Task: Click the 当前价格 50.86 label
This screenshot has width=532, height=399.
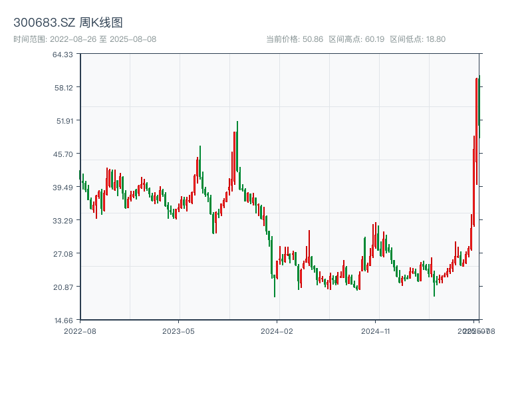Action: pos(295,39)
